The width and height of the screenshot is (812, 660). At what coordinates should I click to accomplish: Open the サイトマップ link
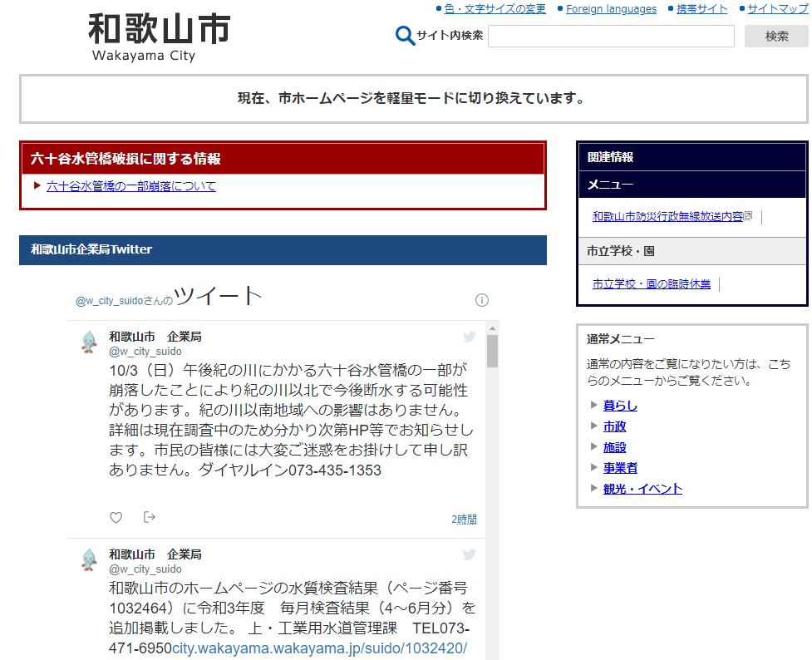(778, 9)
